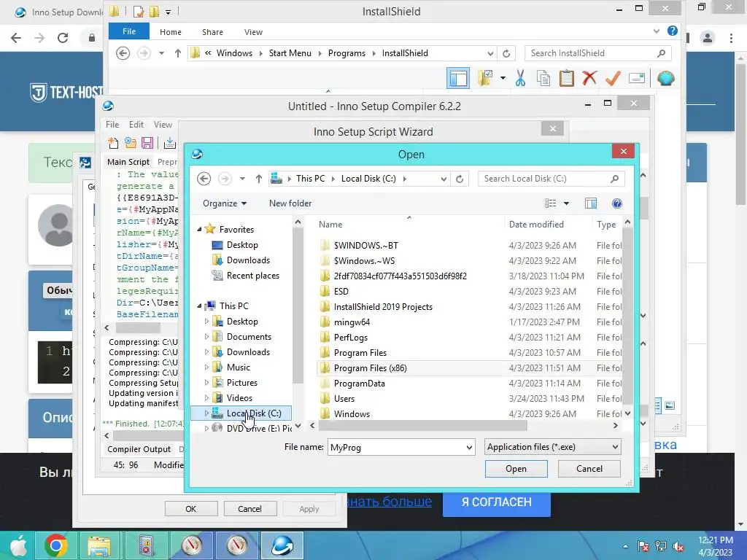
Task: Open the view options dropdown arrow
Action: click(x=566, y=203)
